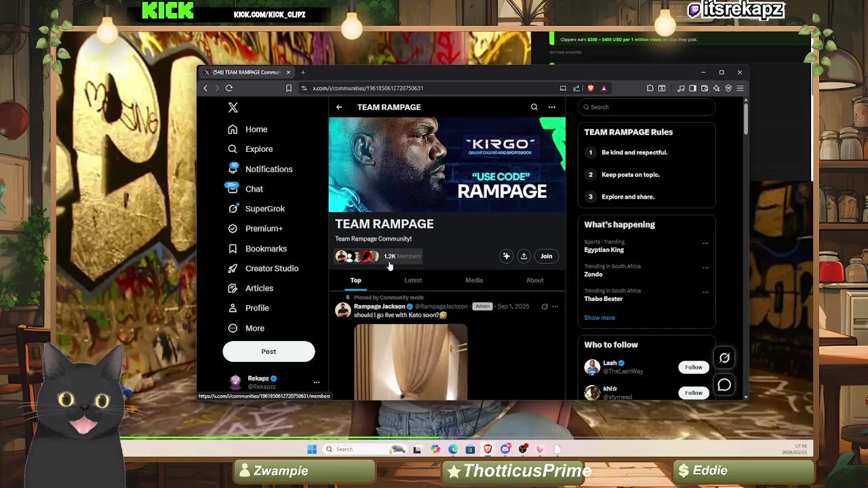This screenshot has width=868, height=488.
Task: Follow Lash account
Action: pos(693,367)
